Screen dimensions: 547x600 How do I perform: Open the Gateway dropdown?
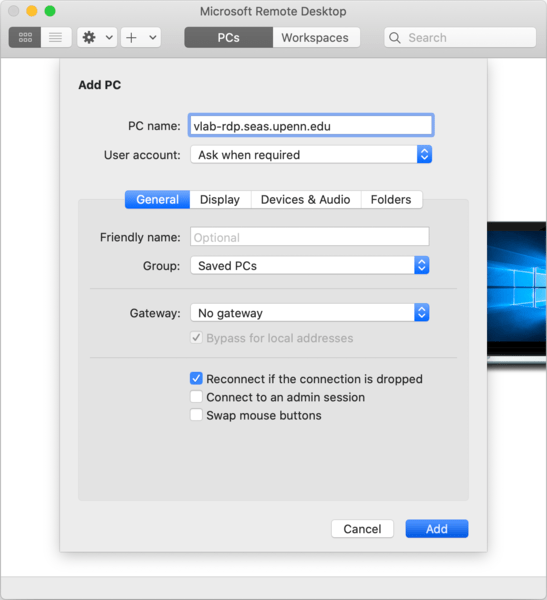310,313
